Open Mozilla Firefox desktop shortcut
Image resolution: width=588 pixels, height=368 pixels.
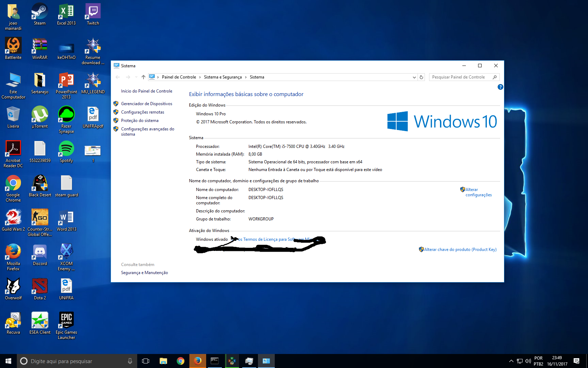[x=13, y=257]
